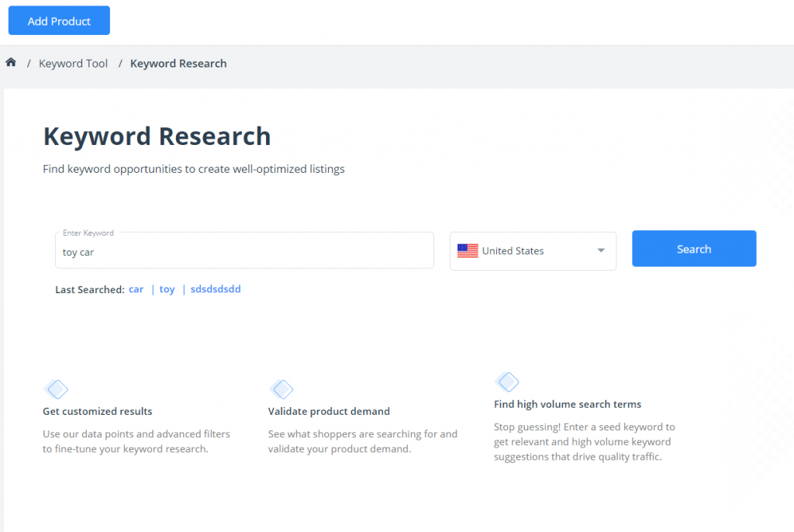Click the blue Search button
The image size is (794, 532).
click(x=694, y=249)
